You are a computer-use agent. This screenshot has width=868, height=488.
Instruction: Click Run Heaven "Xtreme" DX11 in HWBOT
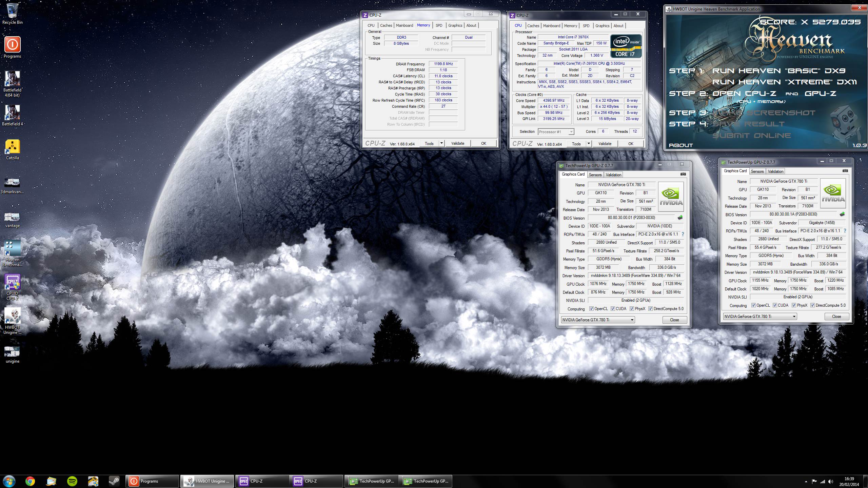point(785,82)
